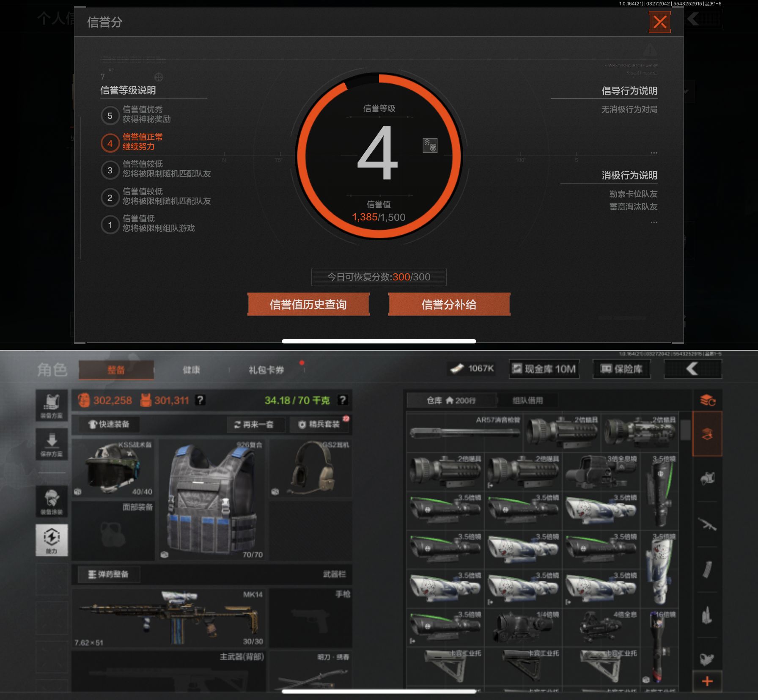Click the orange plus icon in warehouse sidebar
The image size is (758, 700).
pos(707,681)
